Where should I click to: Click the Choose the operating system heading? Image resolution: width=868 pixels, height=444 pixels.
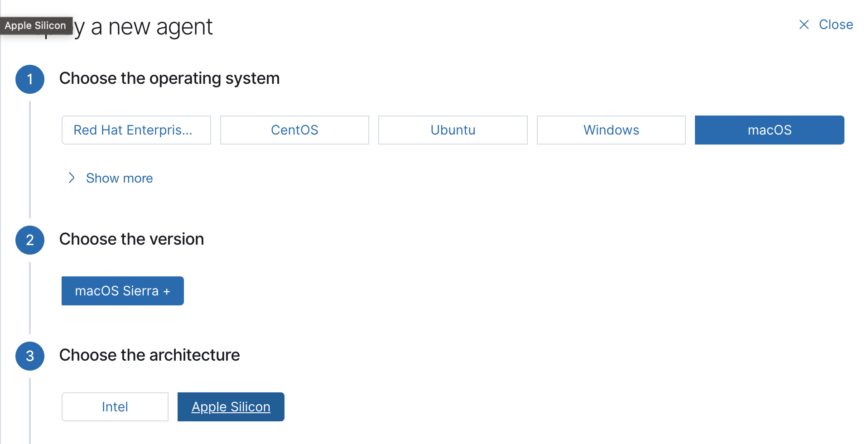pyautogui.click(x=169, y=78)
